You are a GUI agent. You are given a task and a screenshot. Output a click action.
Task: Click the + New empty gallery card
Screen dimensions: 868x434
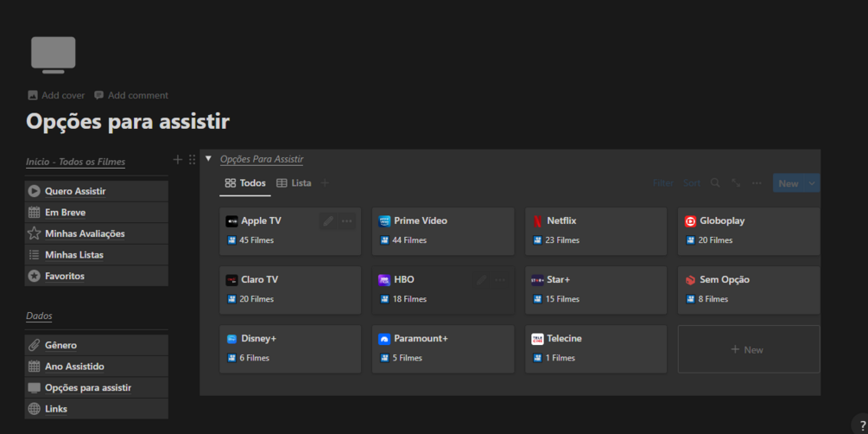749,349
